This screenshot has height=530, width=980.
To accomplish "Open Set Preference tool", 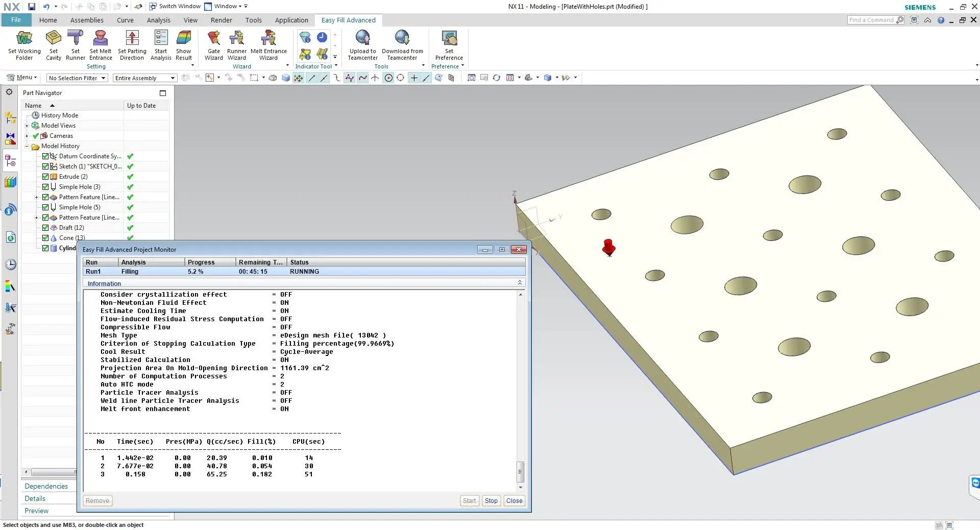I will tap(449, 45).
